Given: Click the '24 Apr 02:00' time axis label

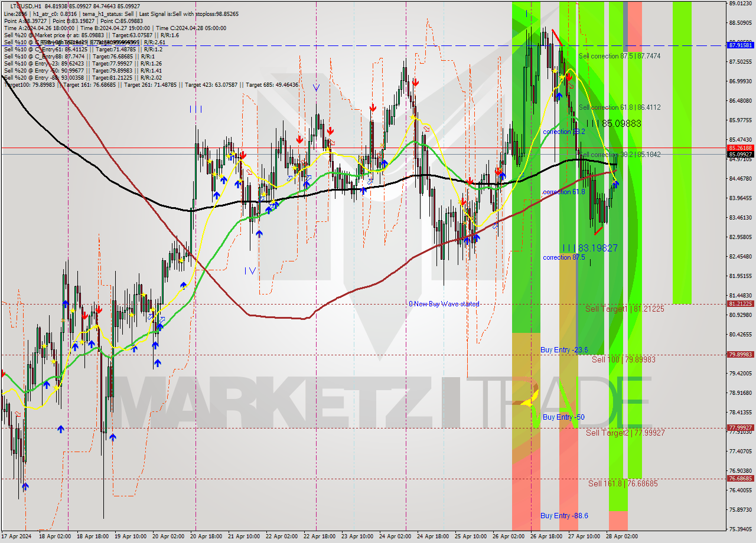Looking at the screenshot, I should click(395, 537).
